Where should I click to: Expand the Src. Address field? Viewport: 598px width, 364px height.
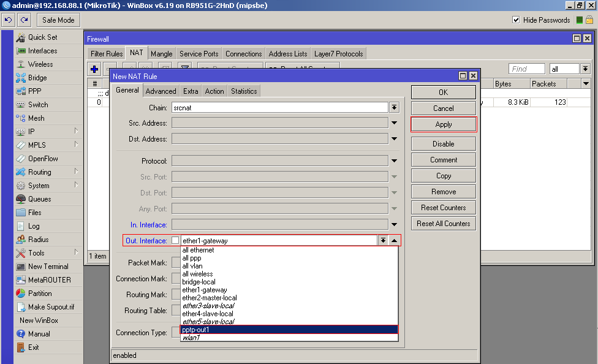395,123
